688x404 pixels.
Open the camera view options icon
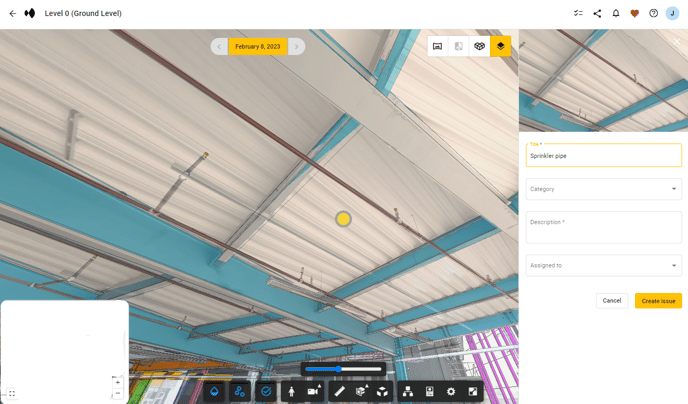(314, 391)
